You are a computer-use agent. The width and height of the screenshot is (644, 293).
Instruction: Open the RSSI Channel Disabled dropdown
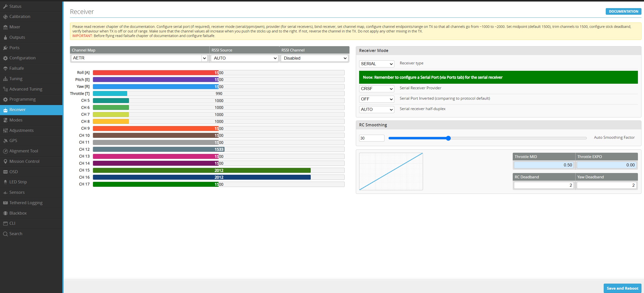click(314, 58)
